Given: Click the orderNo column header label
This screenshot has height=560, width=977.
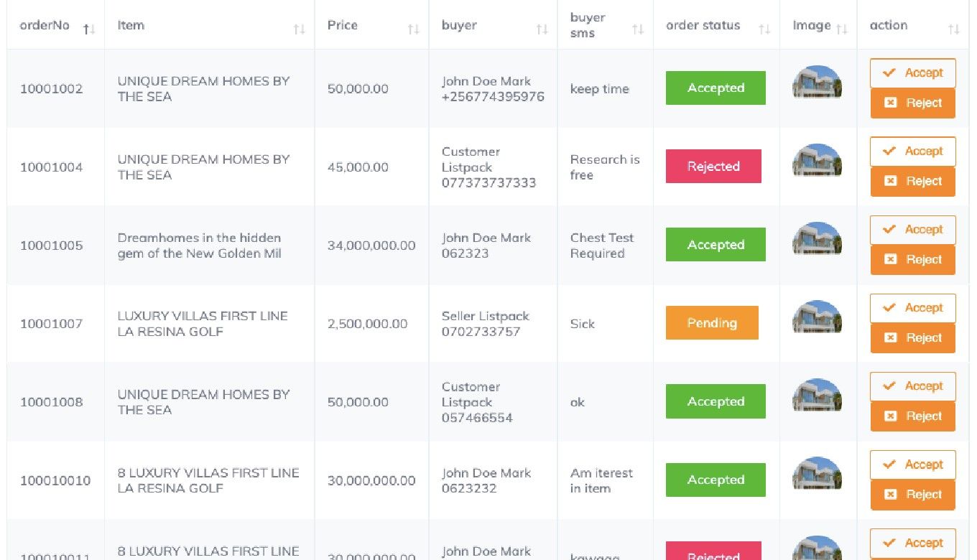Looking at the screenshot, I should pos(45,25).
